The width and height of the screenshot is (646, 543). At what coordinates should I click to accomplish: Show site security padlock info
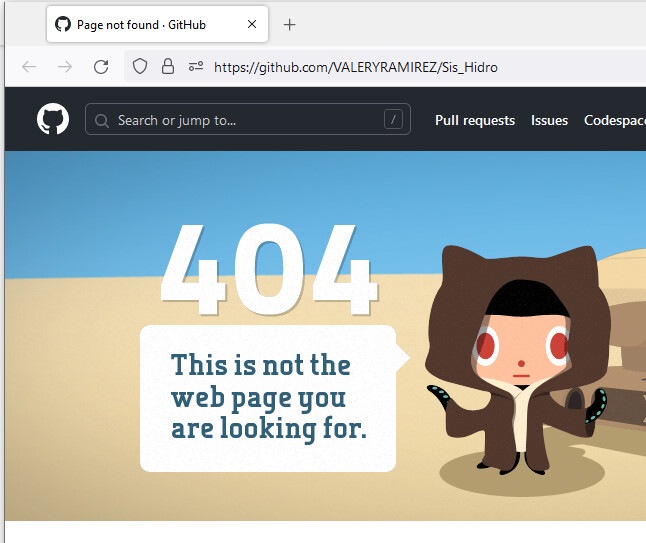pos(168,66)
